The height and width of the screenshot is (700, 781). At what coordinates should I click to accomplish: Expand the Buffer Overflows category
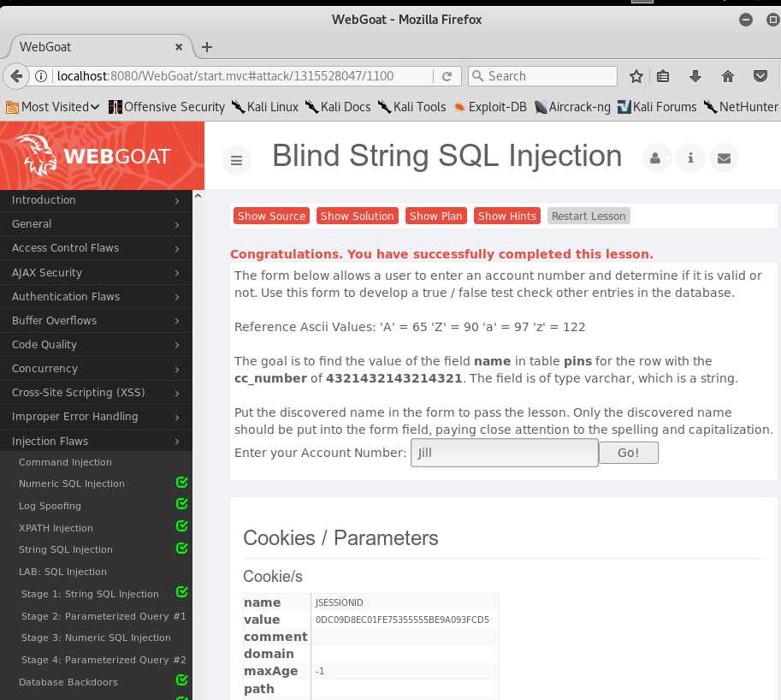pos(96,320)
